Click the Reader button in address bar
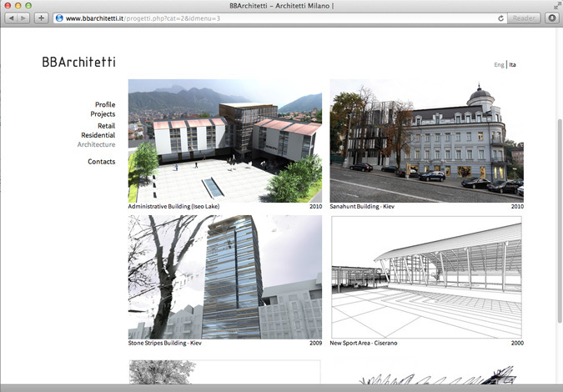Screen dimensions: 563x392 pos(524,18)
